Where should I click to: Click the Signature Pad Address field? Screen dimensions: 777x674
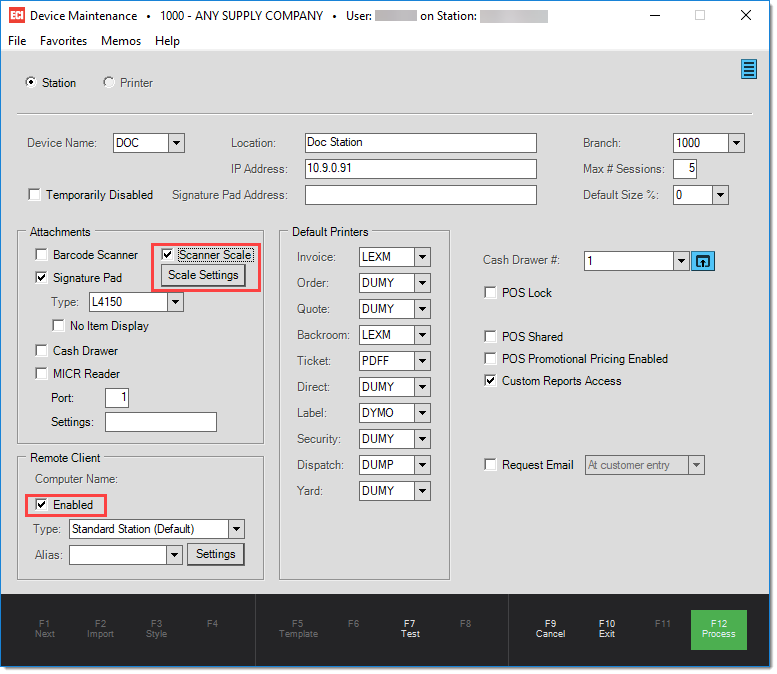(x=423, y=196)
